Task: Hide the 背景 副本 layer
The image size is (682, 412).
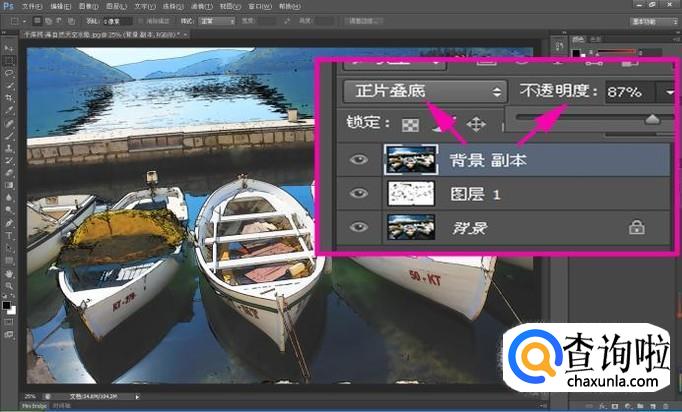Action: pyautogui.click(x=360, y=158)
